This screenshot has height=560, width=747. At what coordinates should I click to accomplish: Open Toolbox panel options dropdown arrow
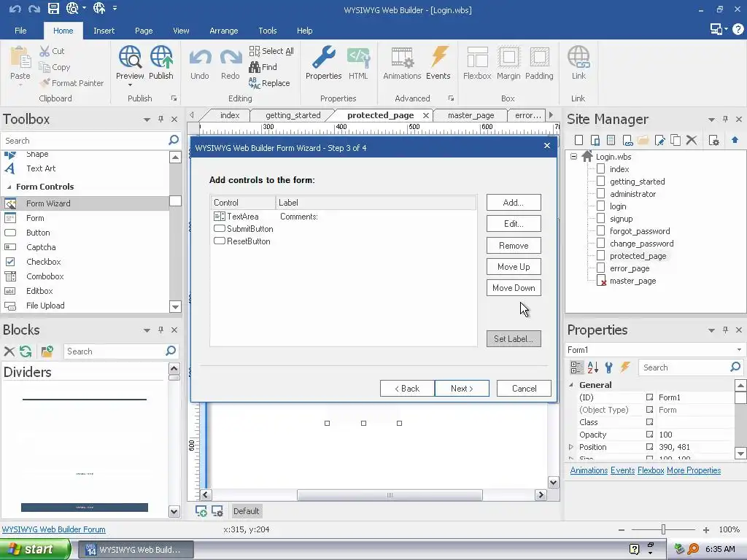(147, 120)
